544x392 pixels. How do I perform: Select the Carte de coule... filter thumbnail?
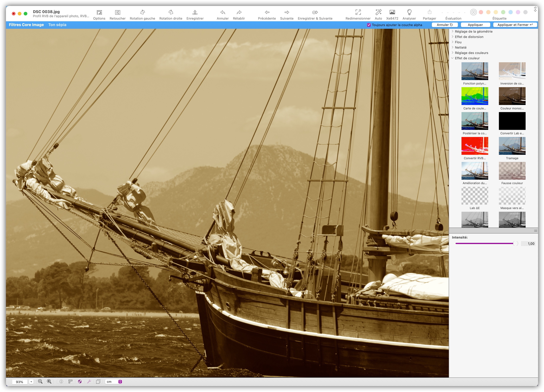pos(475,96)
